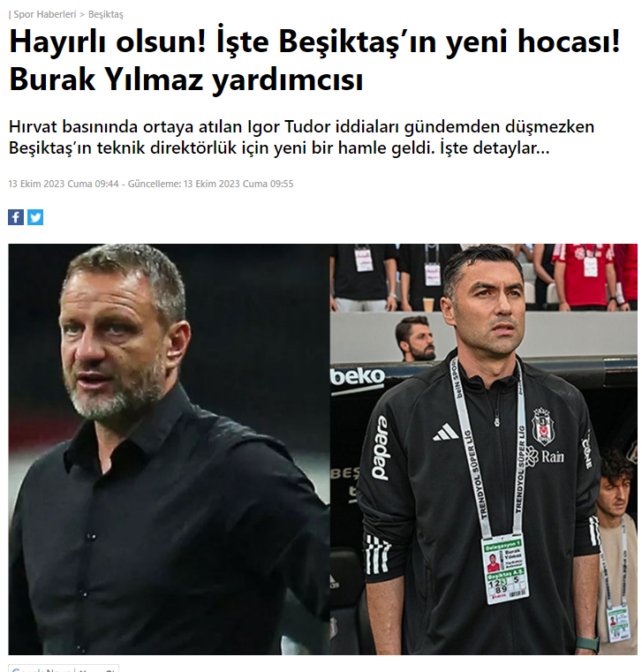Share the article on Twitter

click(35, 217)
